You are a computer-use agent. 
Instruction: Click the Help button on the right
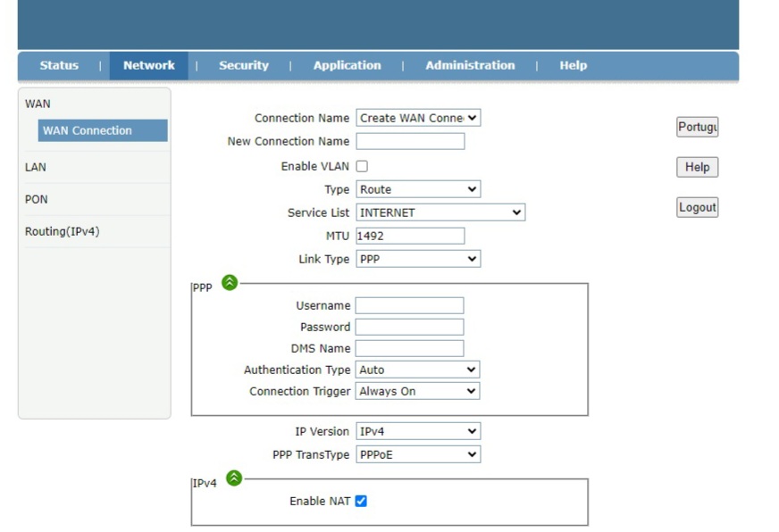click(697, 167)
